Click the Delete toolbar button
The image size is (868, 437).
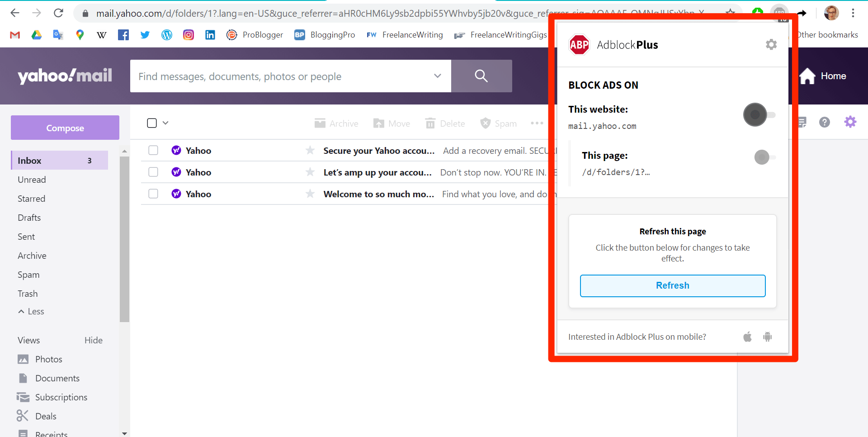click(x=445, y=123)
